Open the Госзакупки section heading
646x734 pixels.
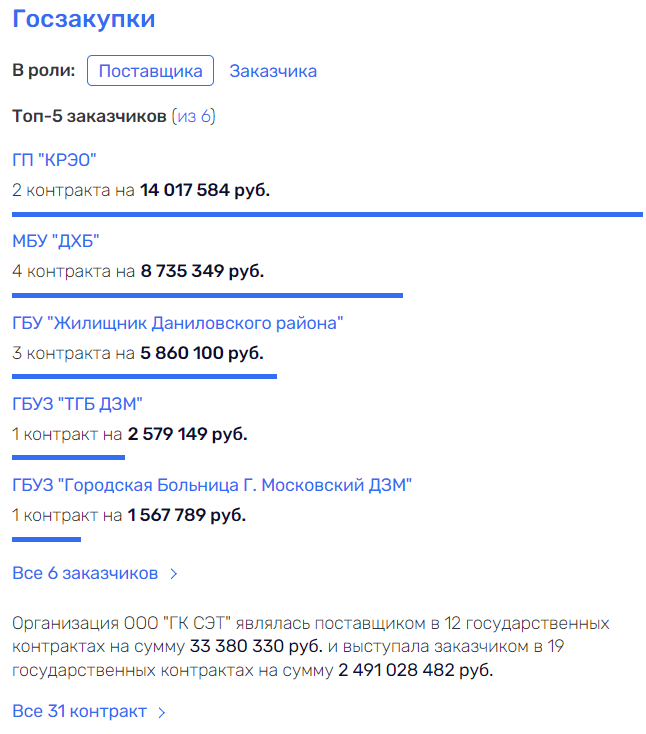pyautogui.click(x=83, y=20)
